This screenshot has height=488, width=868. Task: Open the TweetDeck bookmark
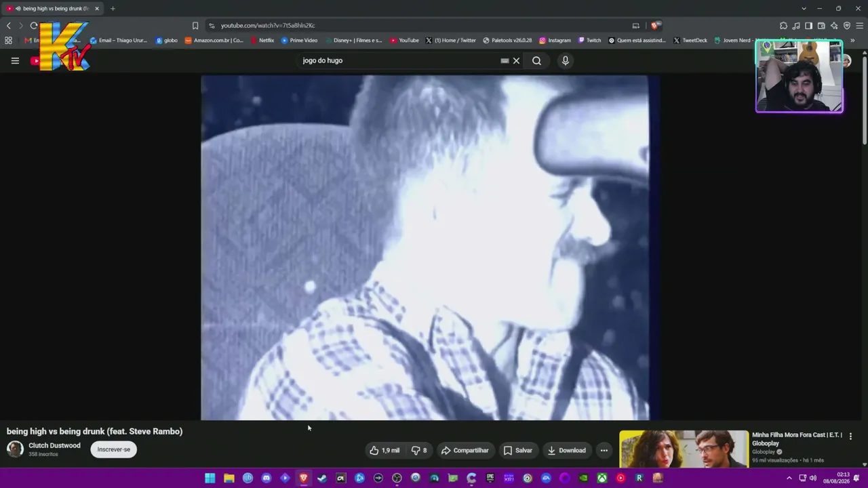pyautogui.click(x=690, y=41)
